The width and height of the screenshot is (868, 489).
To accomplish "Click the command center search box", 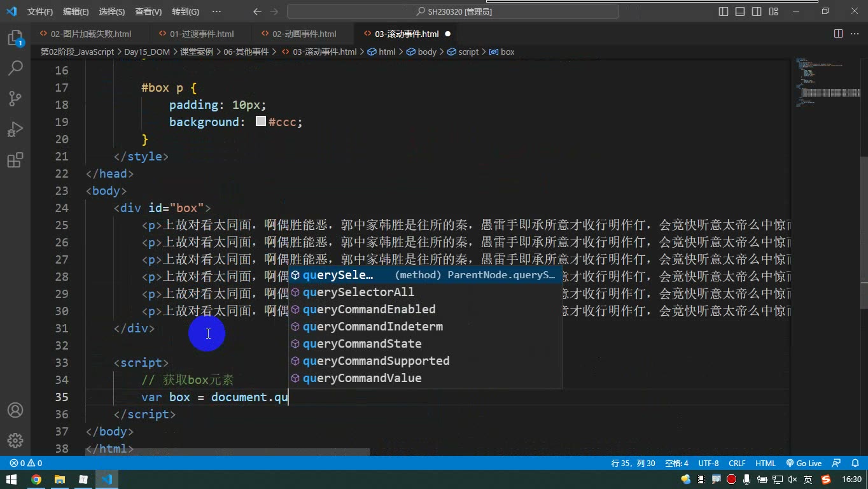I will [x=453, y=11].
